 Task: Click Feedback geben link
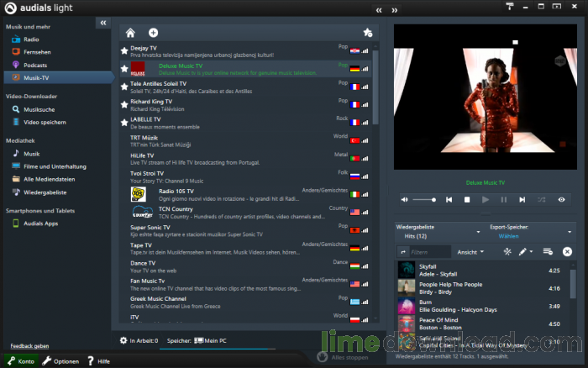29,346
